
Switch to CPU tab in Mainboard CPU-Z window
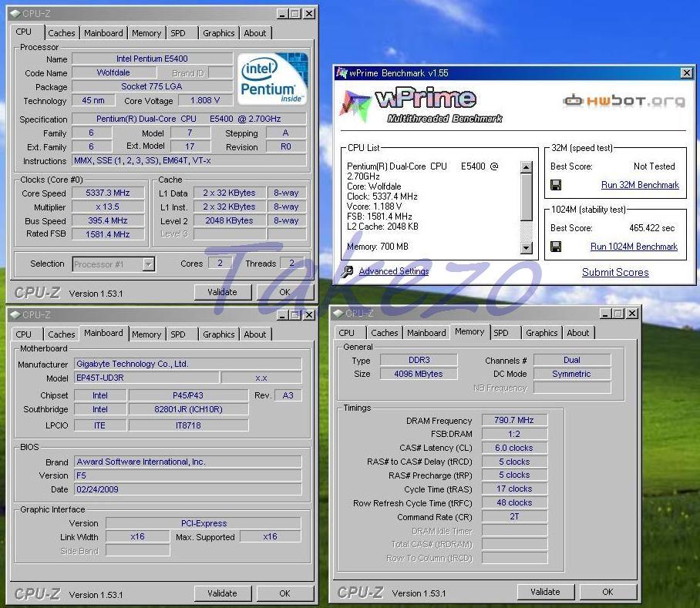[24, 334]
